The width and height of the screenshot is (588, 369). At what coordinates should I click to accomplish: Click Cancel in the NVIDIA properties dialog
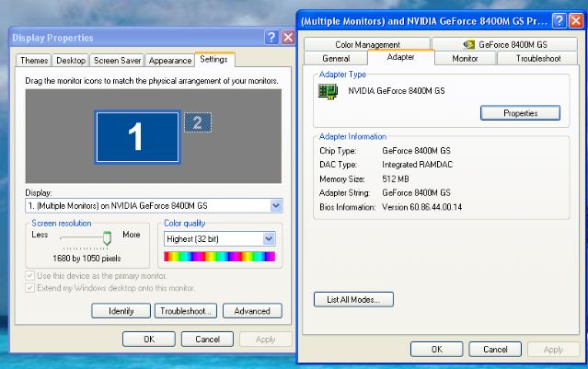495,349
